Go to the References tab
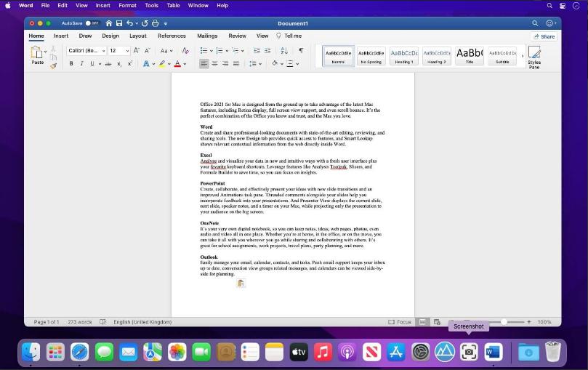 [172, 36]
